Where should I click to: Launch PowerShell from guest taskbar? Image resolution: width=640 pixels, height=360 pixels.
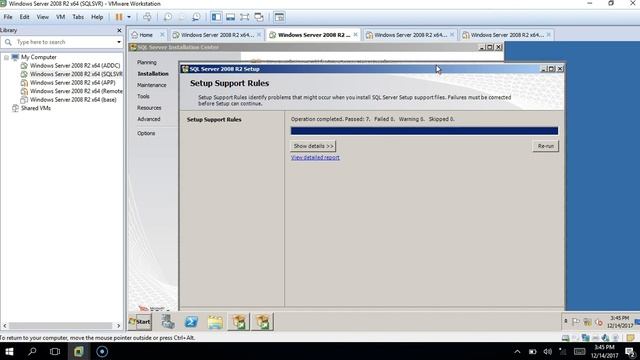coord(191,322)
